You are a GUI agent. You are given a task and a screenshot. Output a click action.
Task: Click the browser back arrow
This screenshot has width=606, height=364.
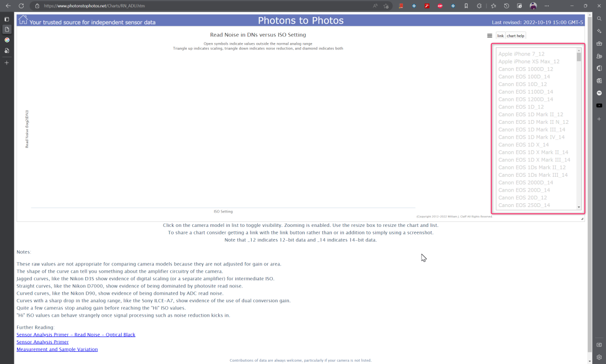click(x=8, y=6)
